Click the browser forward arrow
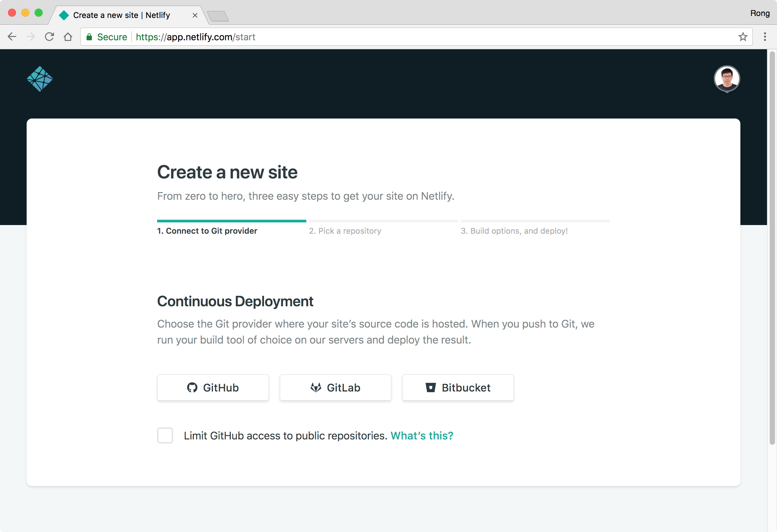The image size is (777, 532). click(x=30, y=37)
